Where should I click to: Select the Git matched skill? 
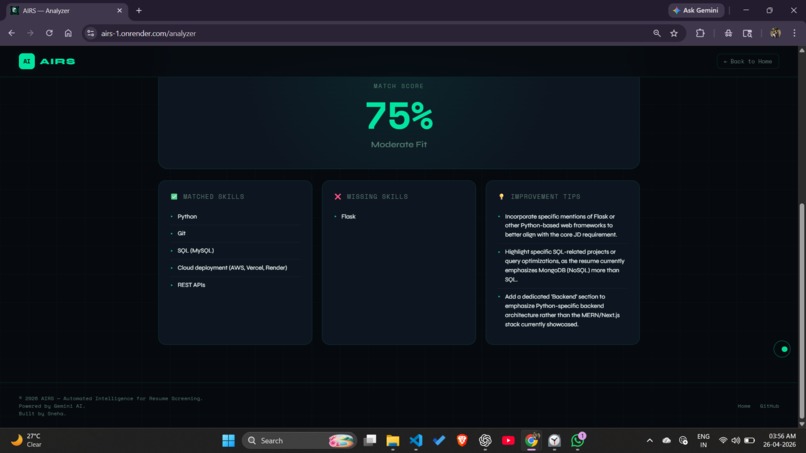click(x=181, y=233)
